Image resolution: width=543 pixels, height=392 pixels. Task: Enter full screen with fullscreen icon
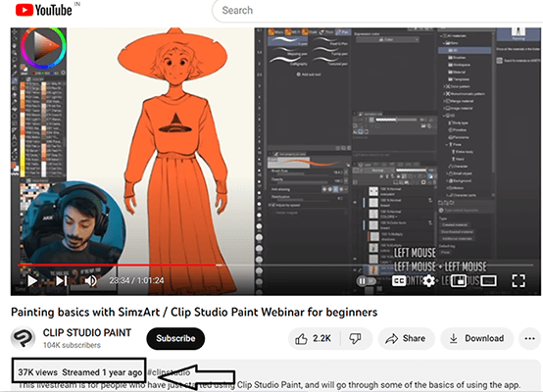coord(518,281)
